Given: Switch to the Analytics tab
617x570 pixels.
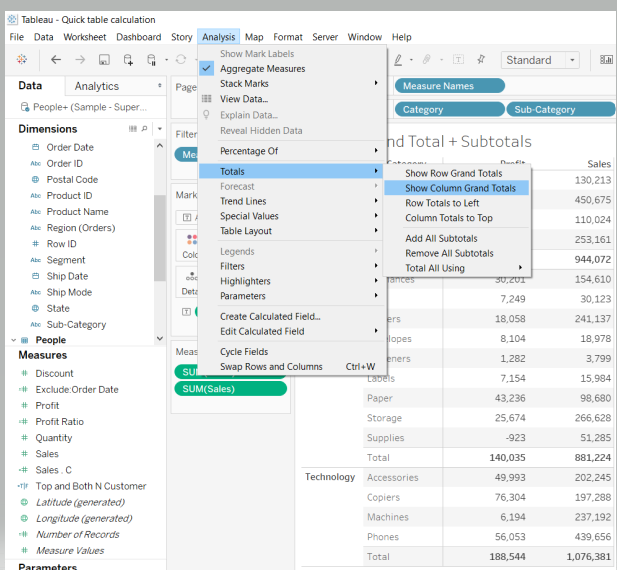Looking at the screenshot, I should 97,86.
